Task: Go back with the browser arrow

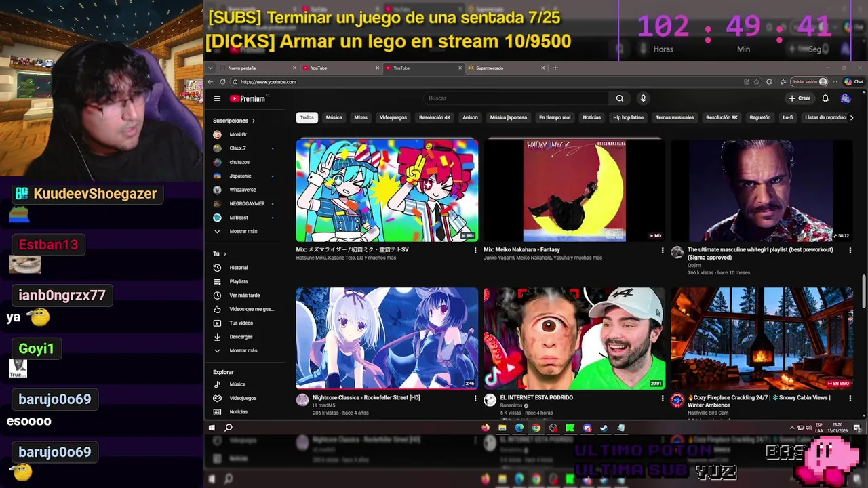Action: click(x=210, y=82)
